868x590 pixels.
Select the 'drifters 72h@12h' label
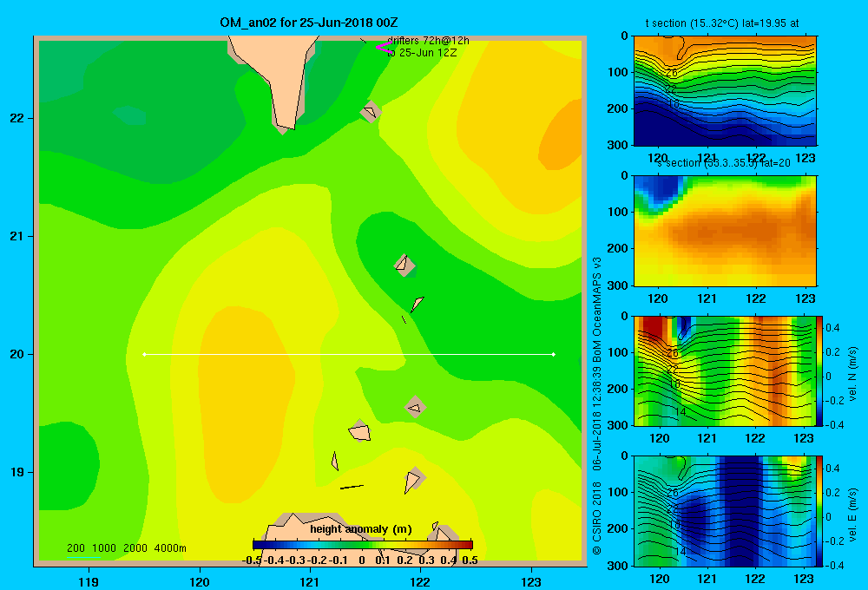pyautogui.click(x=428, y=41)
